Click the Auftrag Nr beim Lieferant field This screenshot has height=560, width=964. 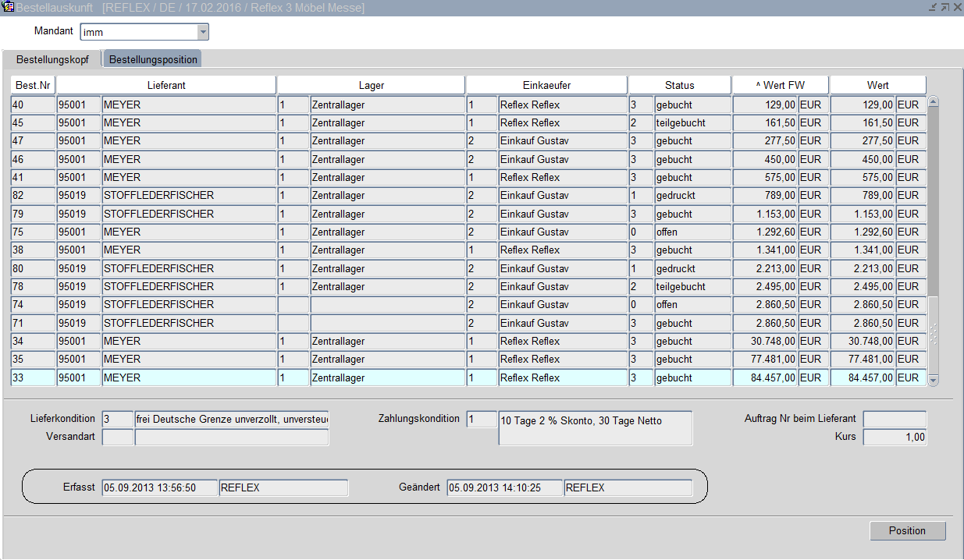point(895,420)
